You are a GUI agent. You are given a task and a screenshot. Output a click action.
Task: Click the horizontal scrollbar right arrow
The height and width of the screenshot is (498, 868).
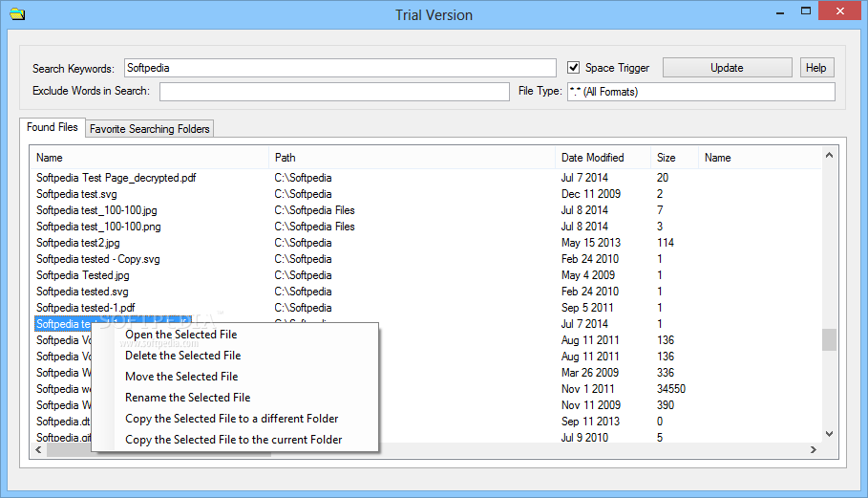814,450
